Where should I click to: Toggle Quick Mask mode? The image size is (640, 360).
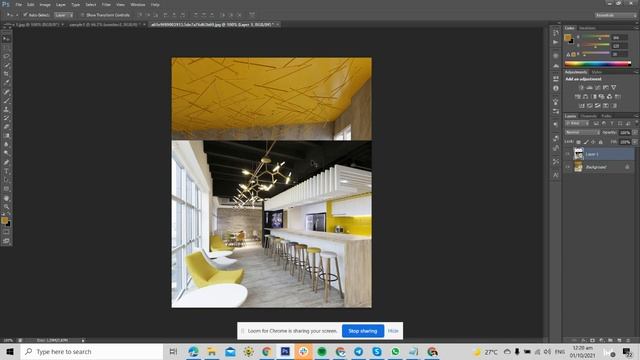tap(6, 232)
